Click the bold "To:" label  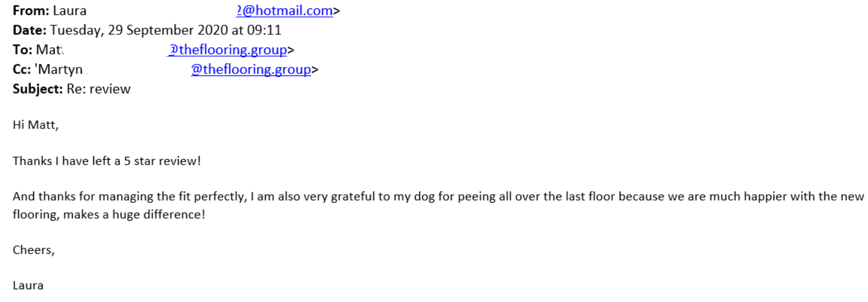21,50
